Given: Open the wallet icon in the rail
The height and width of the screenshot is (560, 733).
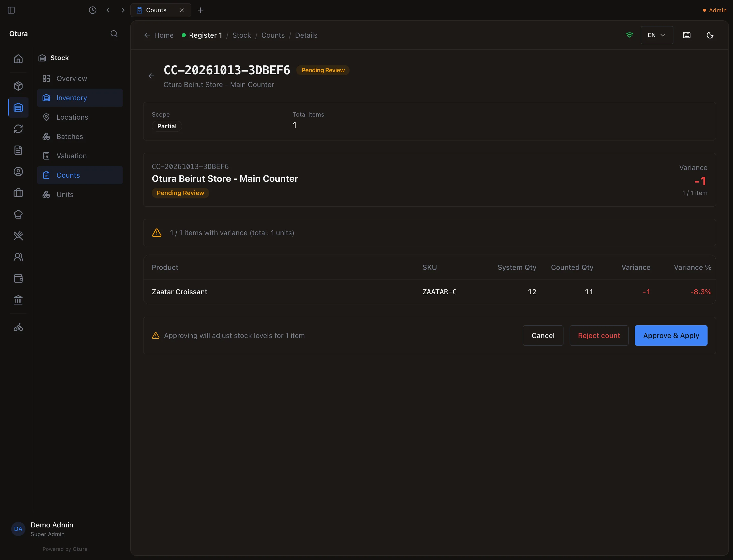Looking at the screenshot, I should click(x=18, y=279).
